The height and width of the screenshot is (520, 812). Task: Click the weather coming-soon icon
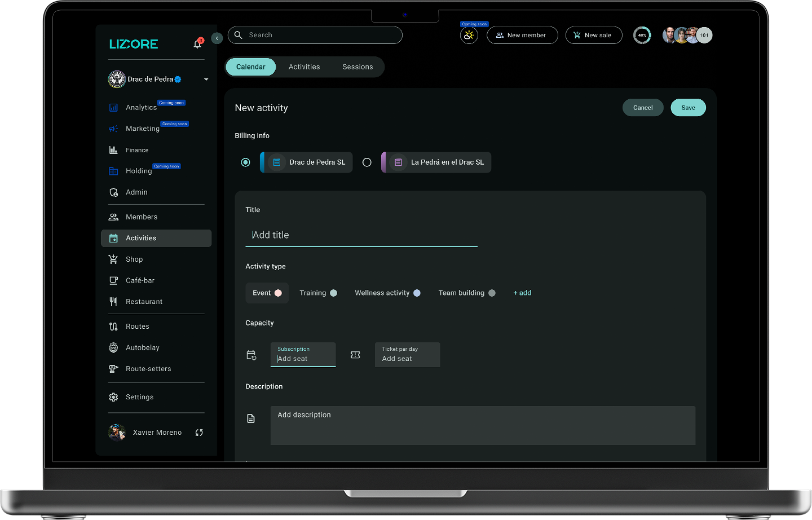pos(469,36)
